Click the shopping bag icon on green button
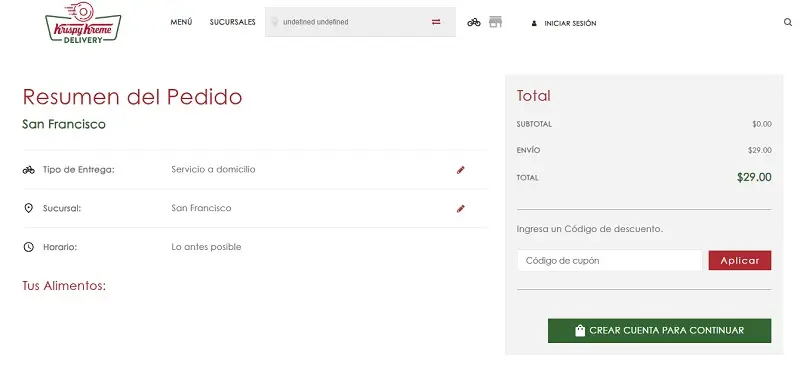 pyautogui.click(x=580, y=330)
